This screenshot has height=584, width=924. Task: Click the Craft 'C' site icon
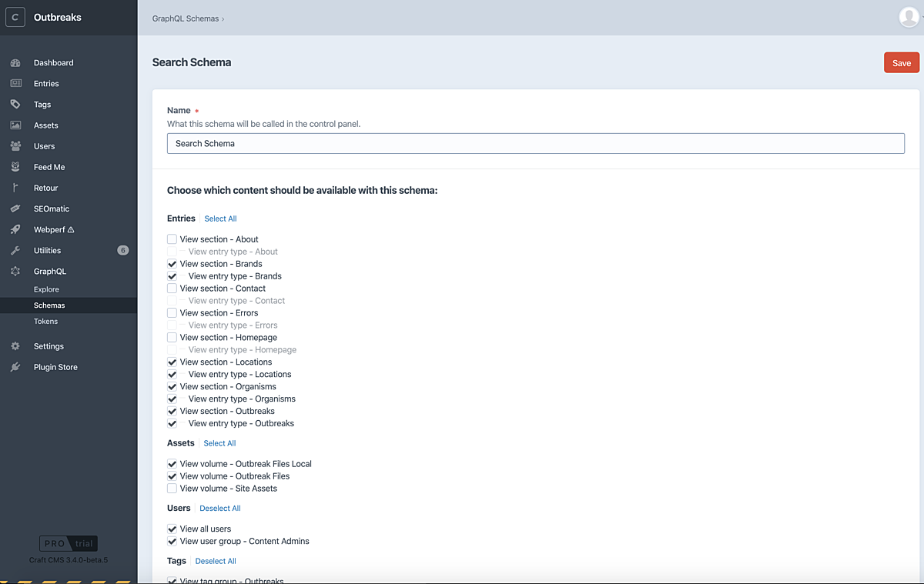click(x=15, y=17)
